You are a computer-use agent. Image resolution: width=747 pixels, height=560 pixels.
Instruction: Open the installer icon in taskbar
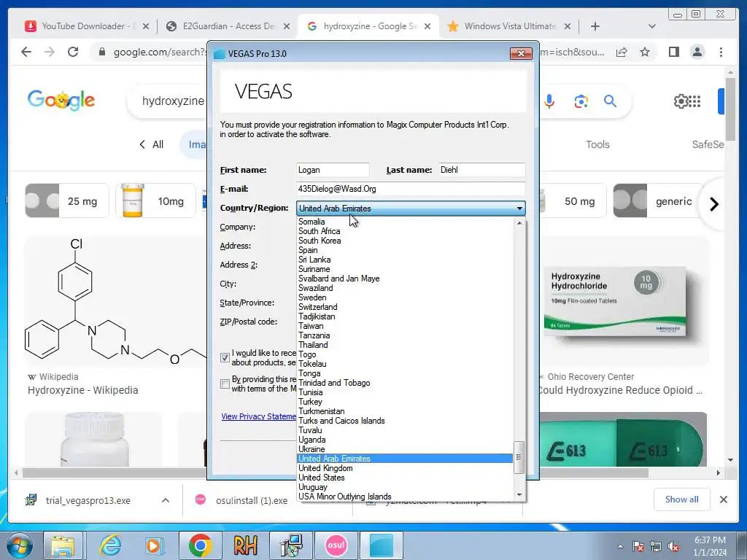click(290, 545)
